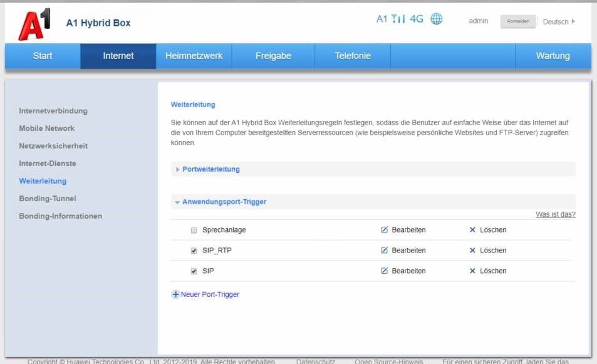Select Bonding-Tunnel in the sidebar
The width and height of the screenshot is (597, 364).
[48, 199]
